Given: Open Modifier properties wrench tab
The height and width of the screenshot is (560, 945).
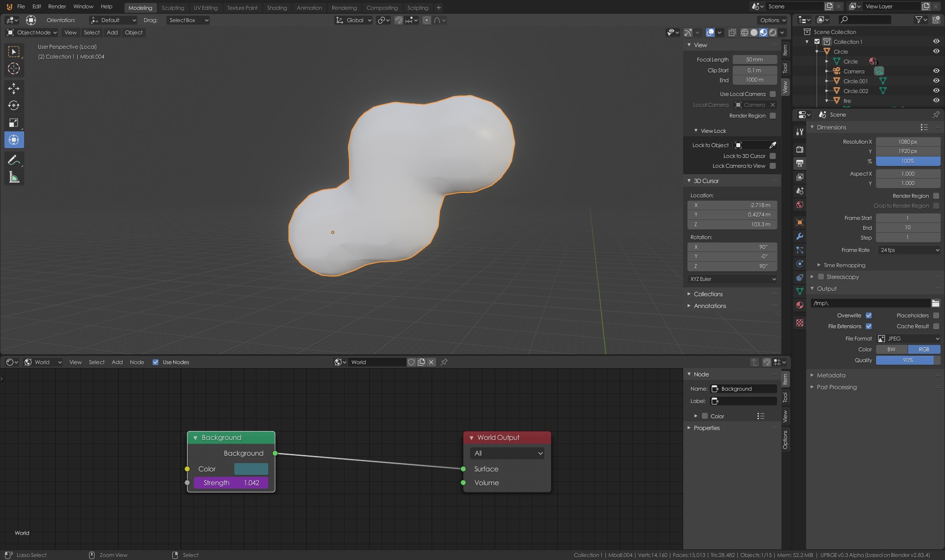Looking at the screenshot, I should (x=800, y=236).
